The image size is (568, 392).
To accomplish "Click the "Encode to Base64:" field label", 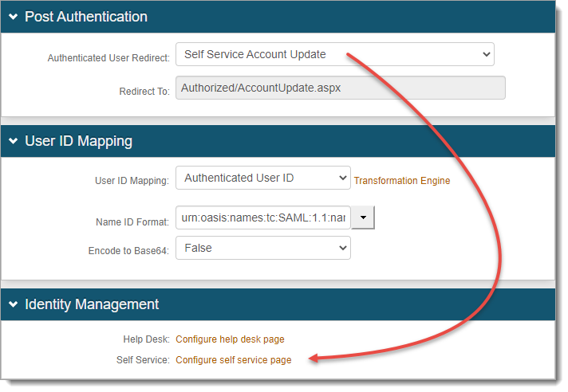I will pos(128,251).
